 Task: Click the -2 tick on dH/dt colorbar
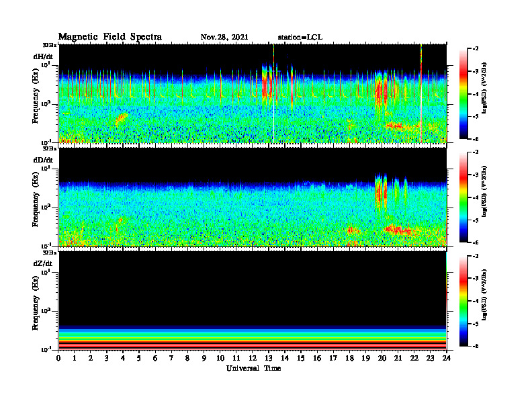(476, 49)
